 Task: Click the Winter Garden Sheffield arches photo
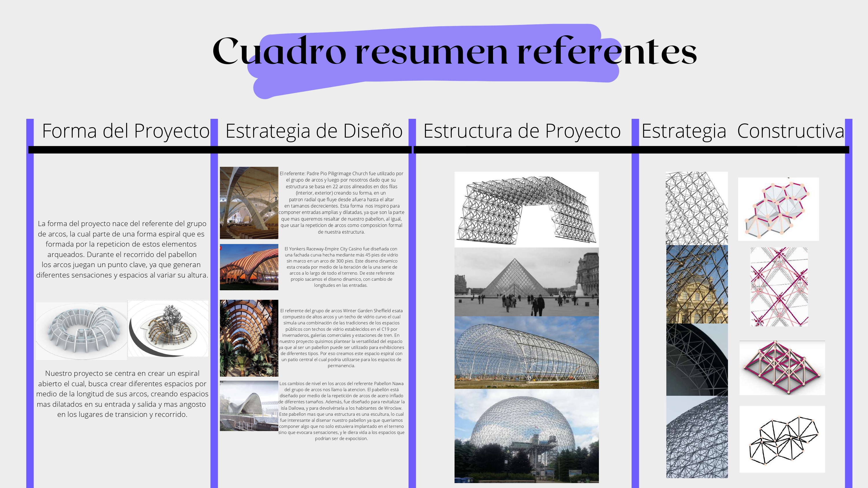click(x=249, y=338)
